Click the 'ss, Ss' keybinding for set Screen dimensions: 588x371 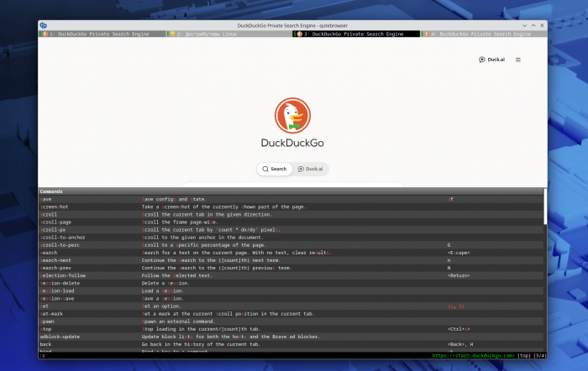click(x=456, y=306)
